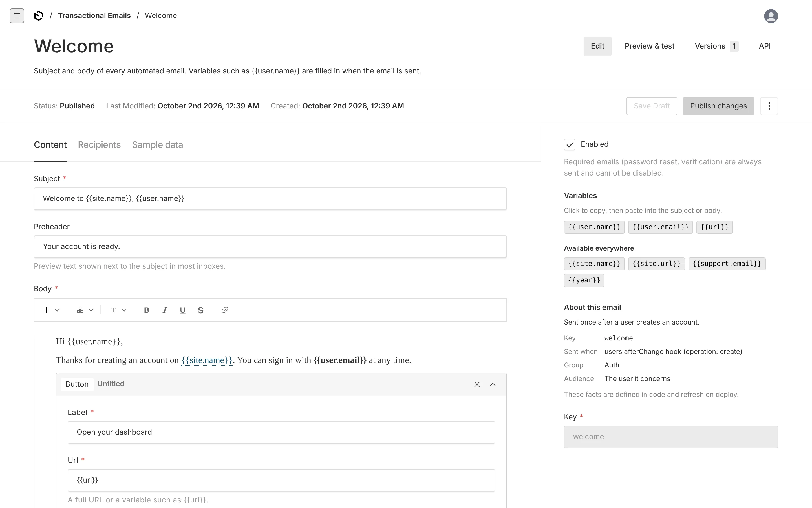Screen dimensions: 812x508
Task: Click the Payload logo home icon
Action: pos(39,16)
